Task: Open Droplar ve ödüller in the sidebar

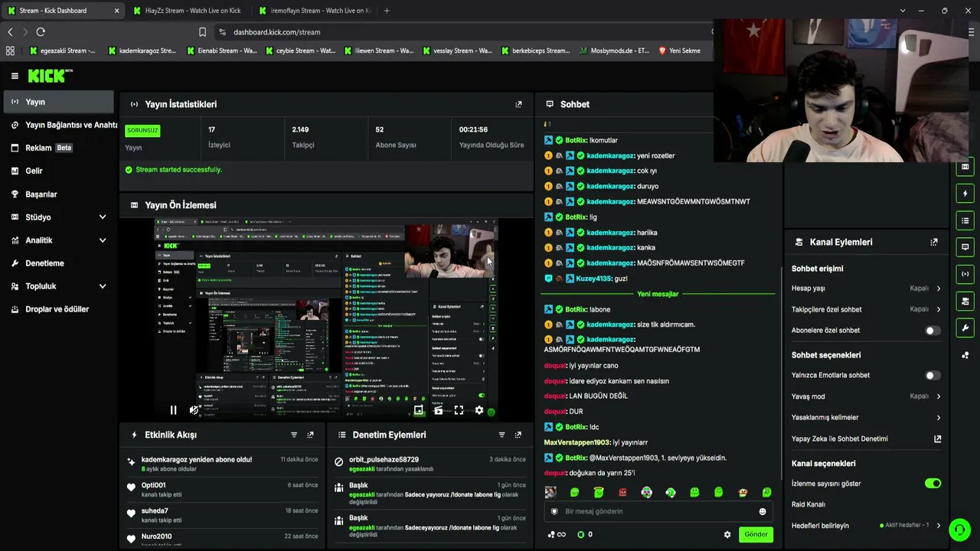Action: click(x=58, y=309)
